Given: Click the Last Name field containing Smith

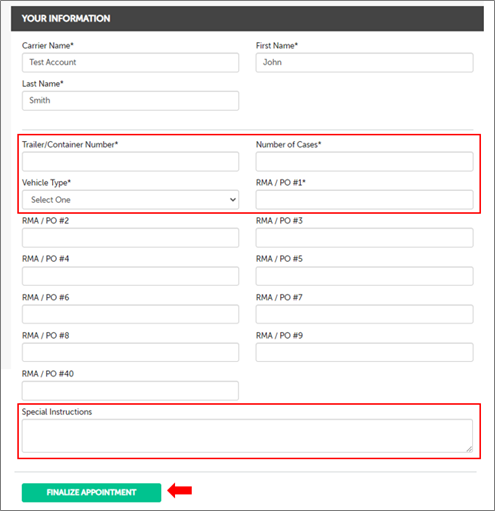Looking at the screenshot, I should pyautogui.click(x=130, y=101).
